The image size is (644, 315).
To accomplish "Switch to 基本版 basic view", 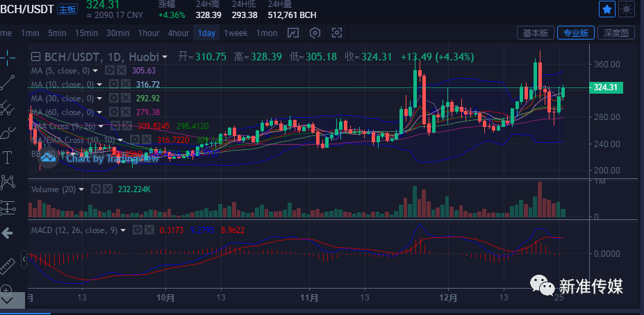I will tap(535, 33).
